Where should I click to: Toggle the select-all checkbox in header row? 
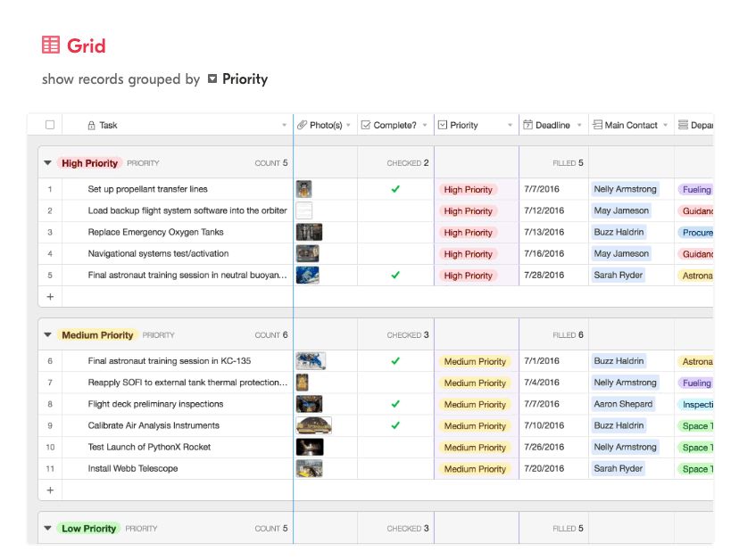[50, 126]
